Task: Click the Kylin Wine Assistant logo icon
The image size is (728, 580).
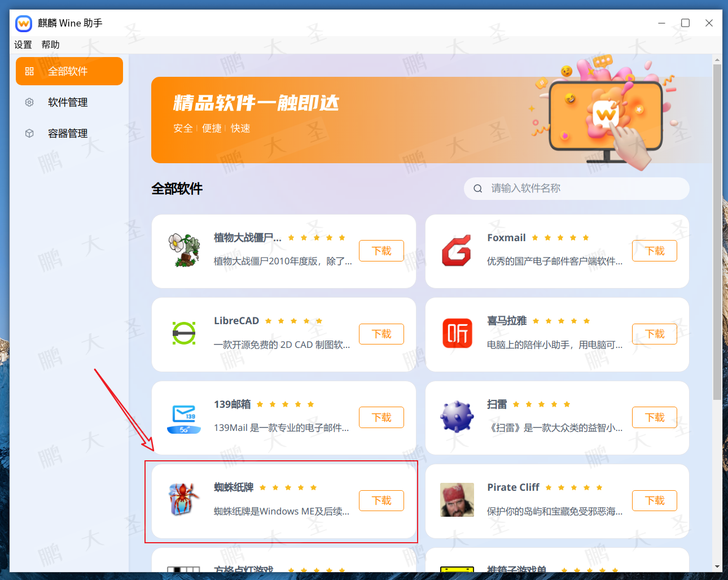Action: coord(24,23)
